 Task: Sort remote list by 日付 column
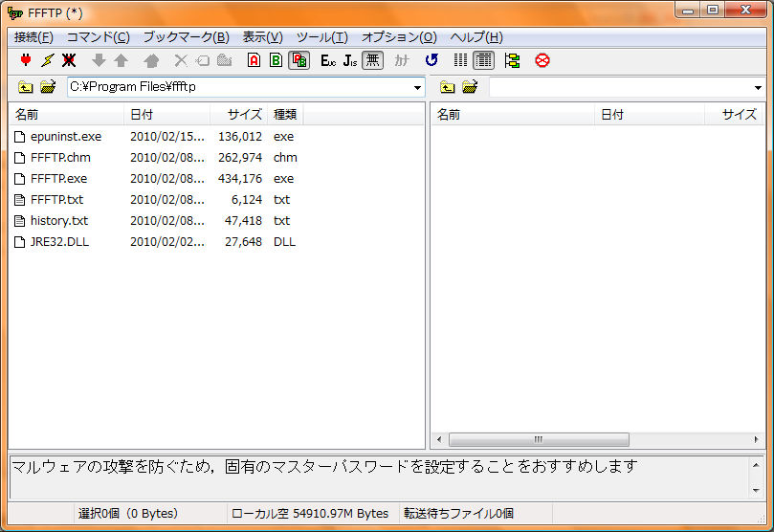650,115
